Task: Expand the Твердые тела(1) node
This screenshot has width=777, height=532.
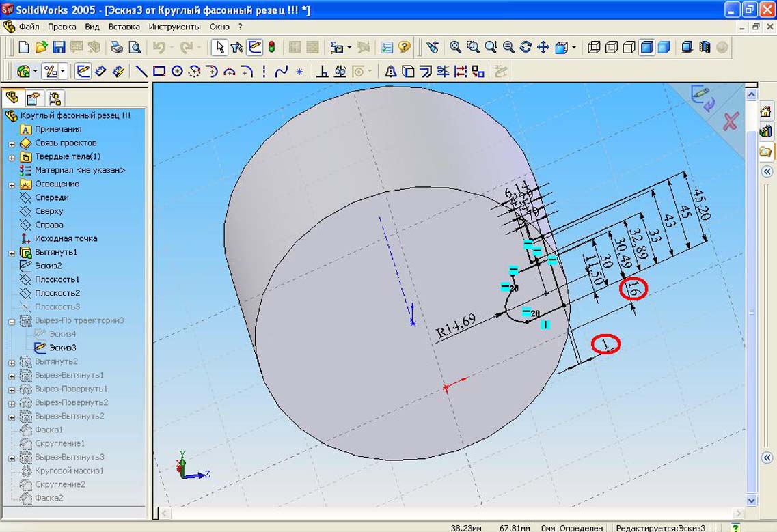Action: (x=12, y=158)
